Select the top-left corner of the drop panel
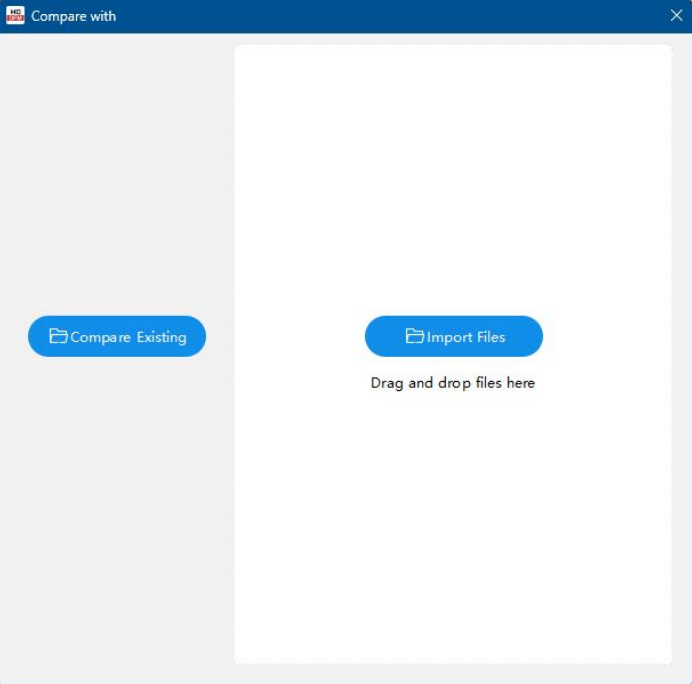This screenshot has width=692, height=684. (241, 50)
